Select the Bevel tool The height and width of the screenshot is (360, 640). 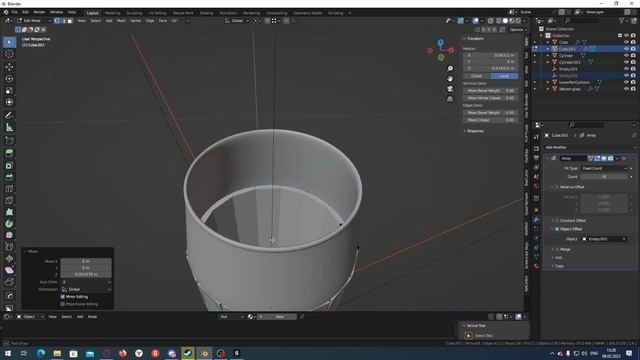pyautogui.click(x=9, y=177)
